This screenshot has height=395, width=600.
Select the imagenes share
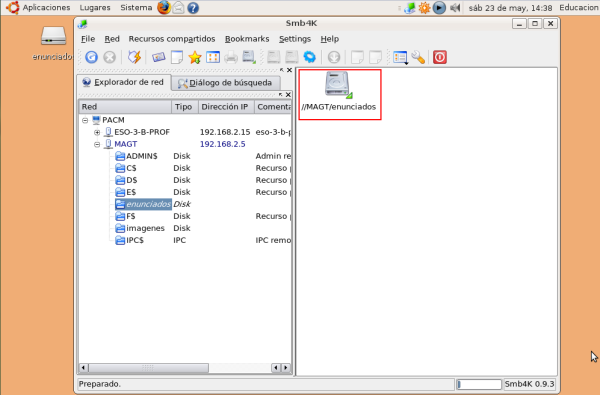(145, 228)
